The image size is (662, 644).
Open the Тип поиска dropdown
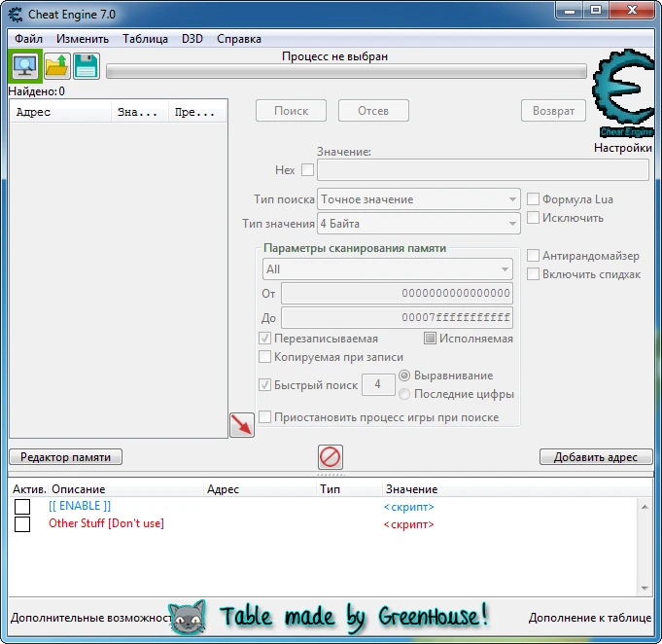[x=418, y=199]
